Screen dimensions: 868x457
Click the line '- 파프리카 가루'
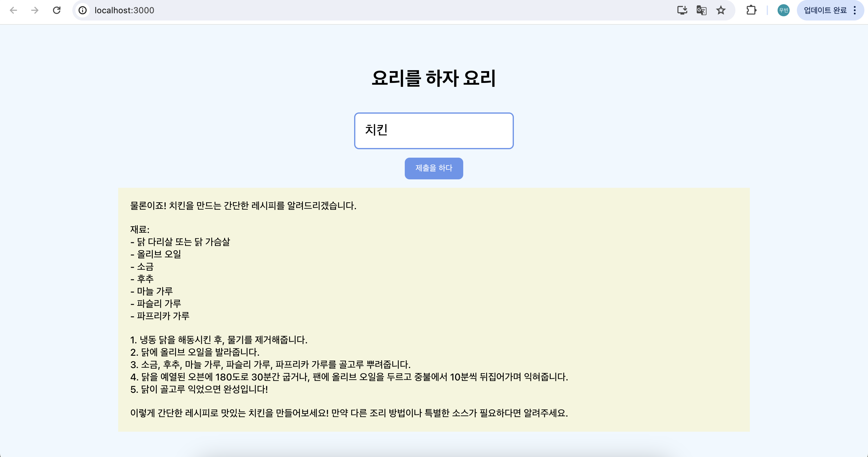coord(160,316)
